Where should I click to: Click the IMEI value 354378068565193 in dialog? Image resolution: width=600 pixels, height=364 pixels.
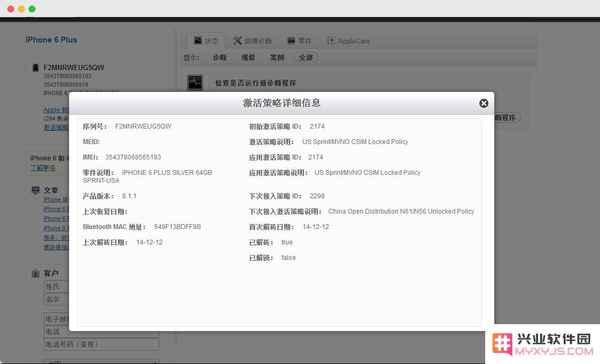click(133, 157)
